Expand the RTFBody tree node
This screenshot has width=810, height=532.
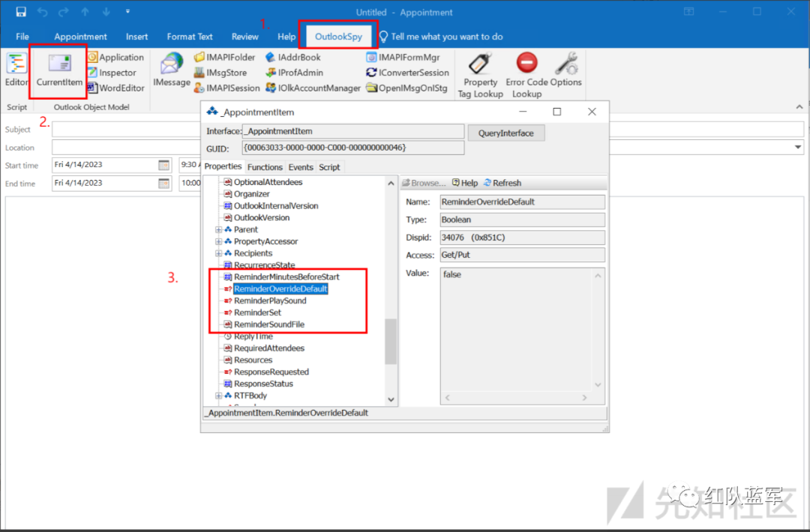[218, 396]
